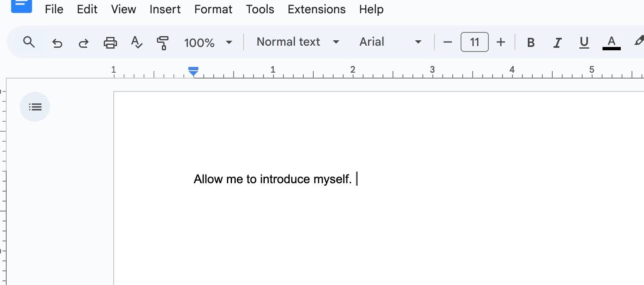Image resolution: width=644 pixels, height=285 pixels.
Task: Expand the Normal text style dropdown
Action: (x=298, y=42)
